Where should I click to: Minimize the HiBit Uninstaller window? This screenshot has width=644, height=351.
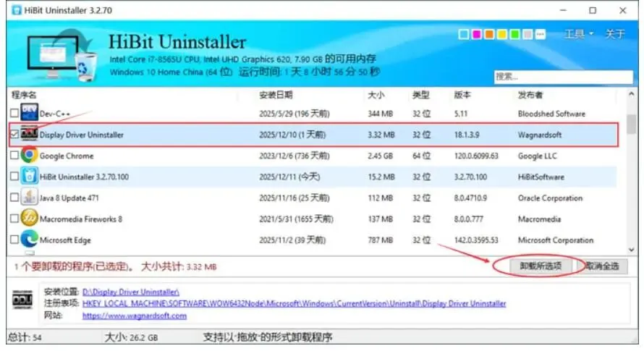coord(563,10)
